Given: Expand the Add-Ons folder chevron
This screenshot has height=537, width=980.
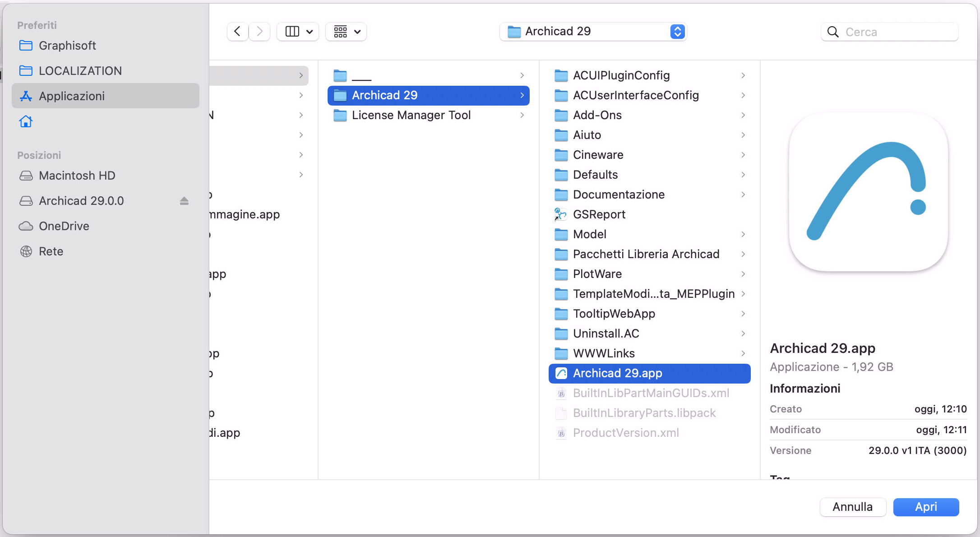Looking at the screenshot, I should point(743,115).
